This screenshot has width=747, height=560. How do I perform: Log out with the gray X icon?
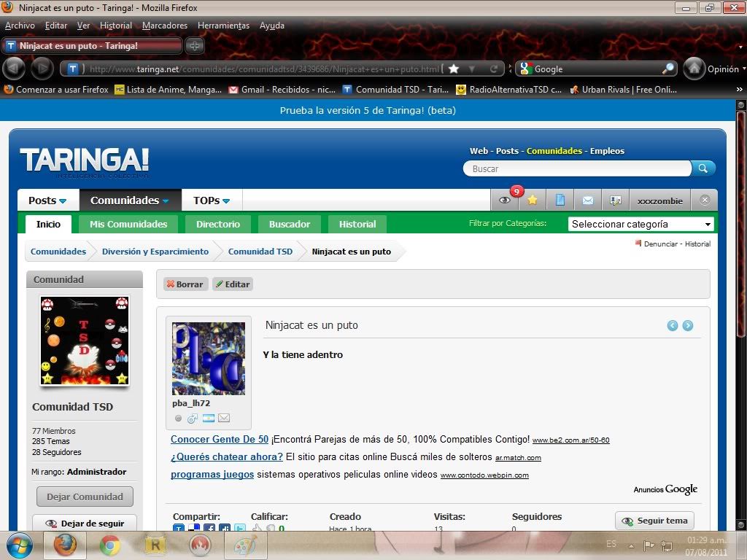click(705, 200)
